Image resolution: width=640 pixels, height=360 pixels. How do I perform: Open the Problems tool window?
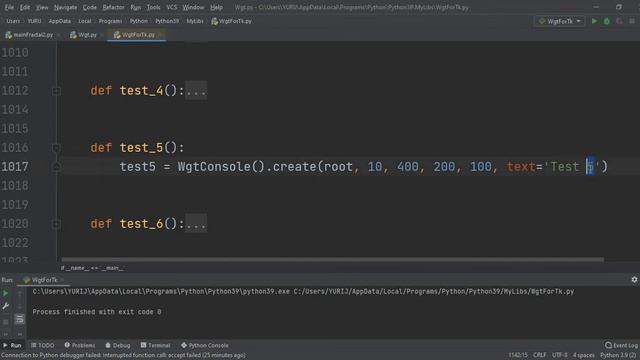(80, 345)
